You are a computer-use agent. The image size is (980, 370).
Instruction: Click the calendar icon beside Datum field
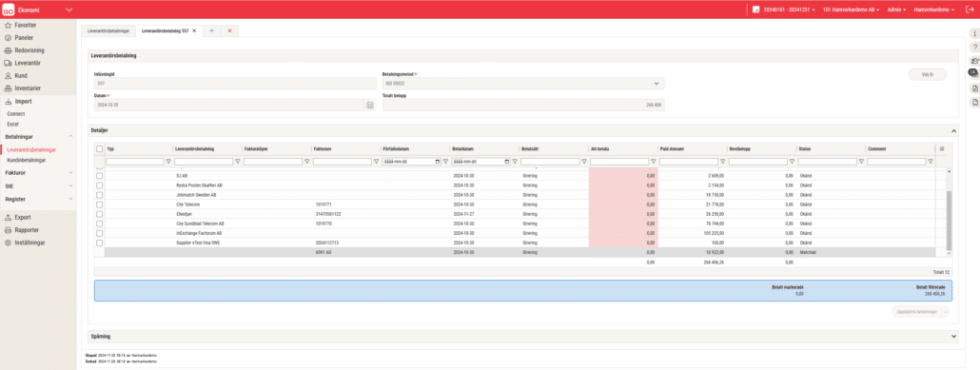(x=370, y=105)
